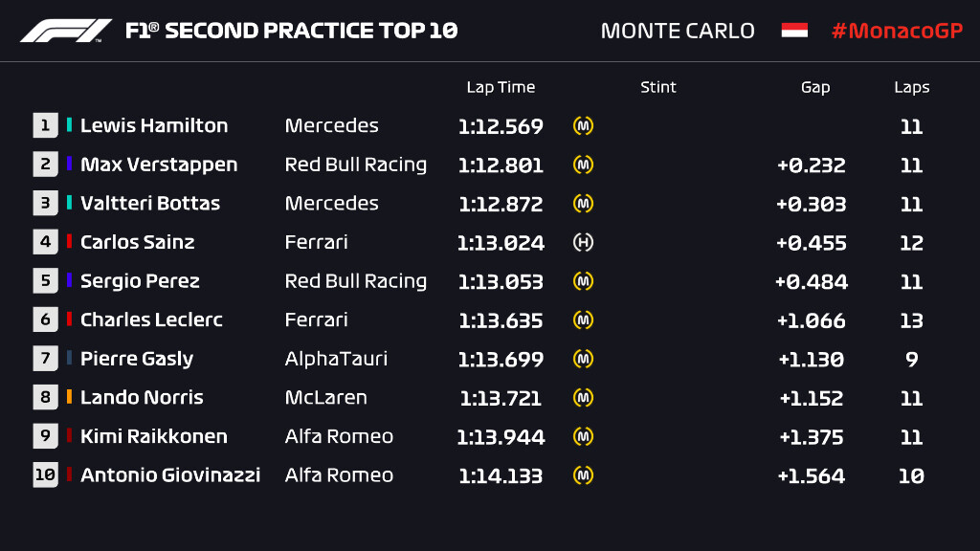The image size is (980, 551).
Task: Click the MONTE CARLO location text
Action: [x=678, y=31]
